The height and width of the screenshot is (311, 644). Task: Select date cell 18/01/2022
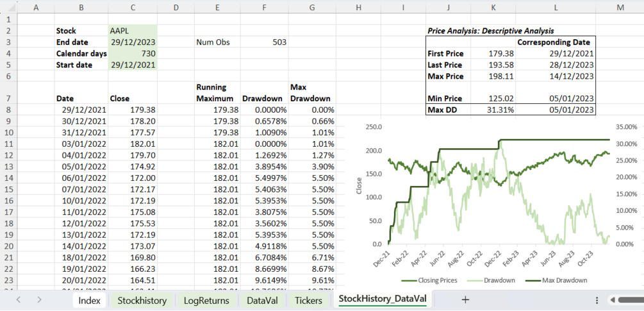pos(81,257)
